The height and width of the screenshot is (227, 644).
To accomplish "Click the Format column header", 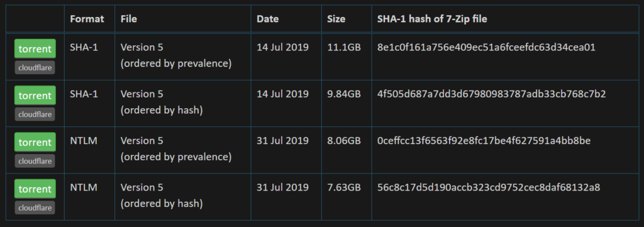I will (x=87, y=19).
